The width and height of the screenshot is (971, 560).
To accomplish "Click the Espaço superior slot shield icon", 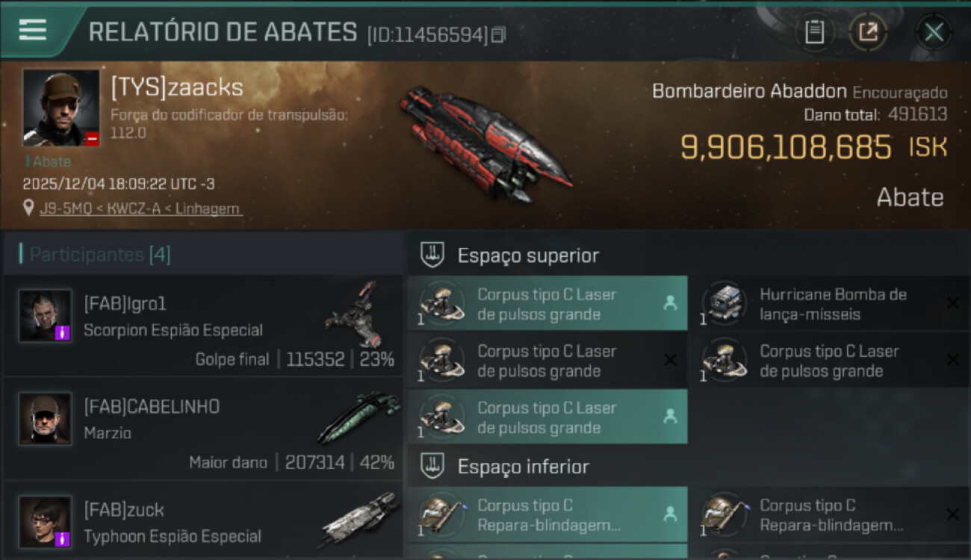I will pyautogui.click(x=432, y=255).
